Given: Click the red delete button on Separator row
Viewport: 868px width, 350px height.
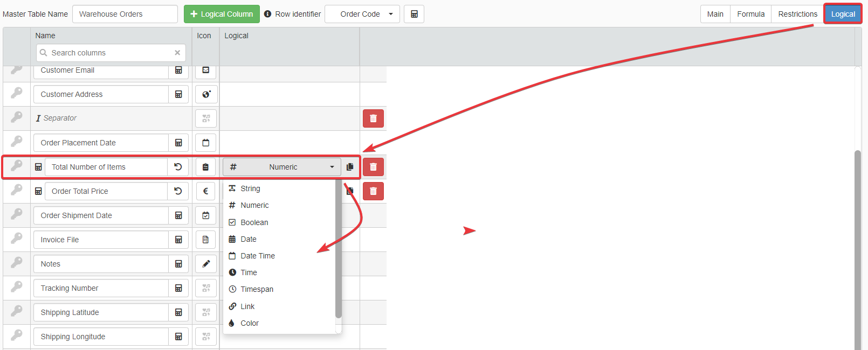Looking at the screenshot, I should point(373,118).
